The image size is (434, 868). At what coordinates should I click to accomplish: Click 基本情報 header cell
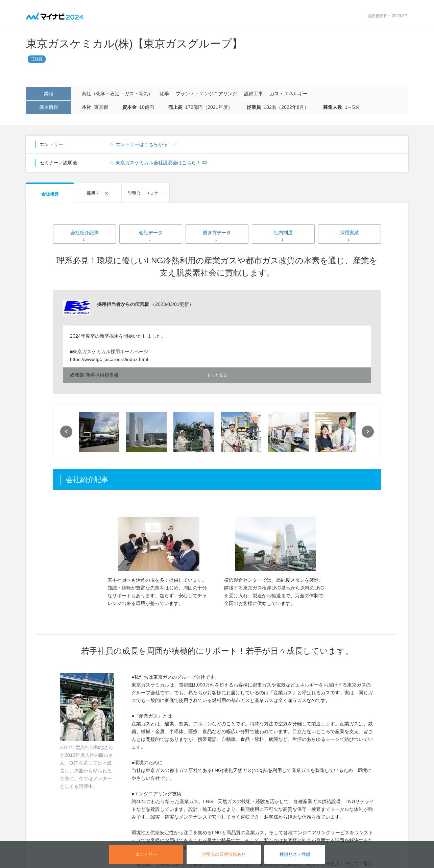tap(48, 107)
